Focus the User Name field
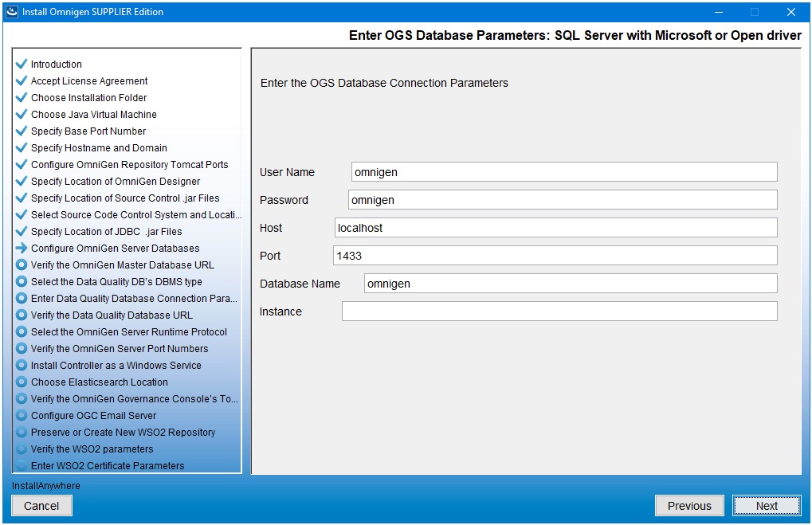This screenshot has height=525, width=812. [x=564, y=172]
